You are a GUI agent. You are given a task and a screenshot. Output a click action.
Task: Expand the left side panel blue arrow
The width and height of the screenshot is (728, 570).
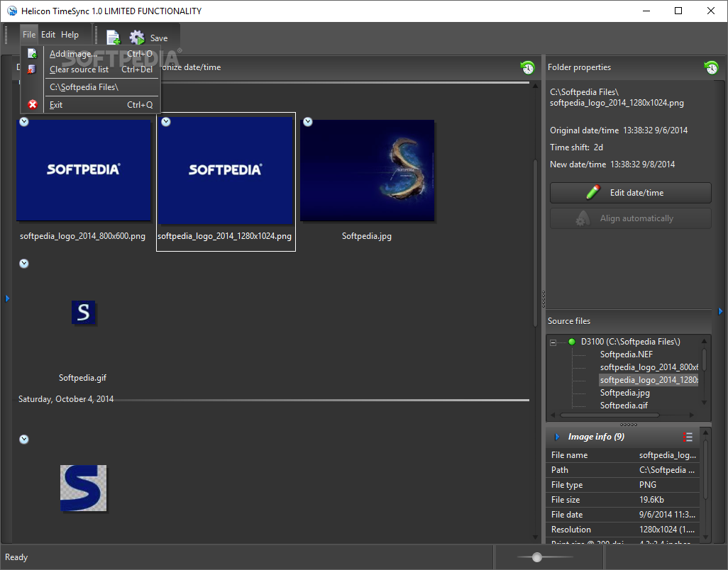[x=7, y=298]
